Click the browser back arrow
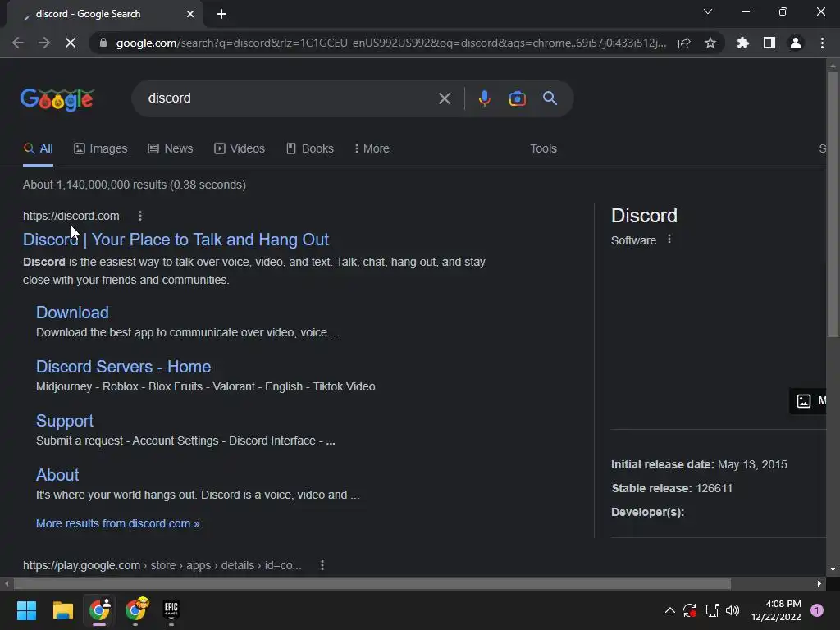 pos(18,43)
